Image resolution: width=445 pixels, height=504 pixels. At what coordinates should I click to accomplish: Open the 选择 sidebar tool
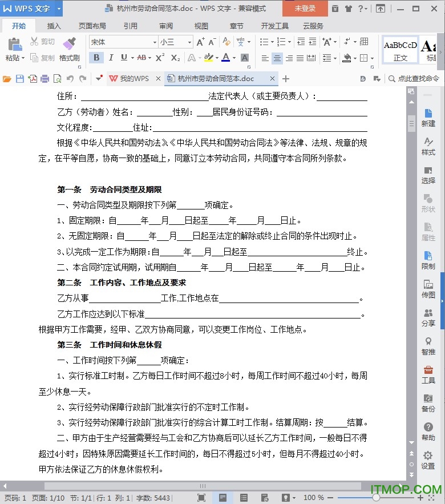428,175
